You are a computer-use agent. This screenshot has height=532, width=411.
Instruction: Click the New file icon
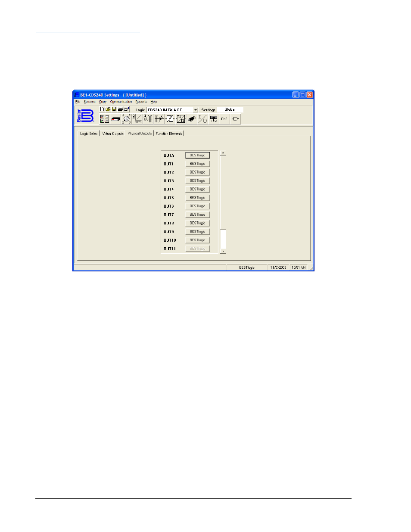click(102, 109)
